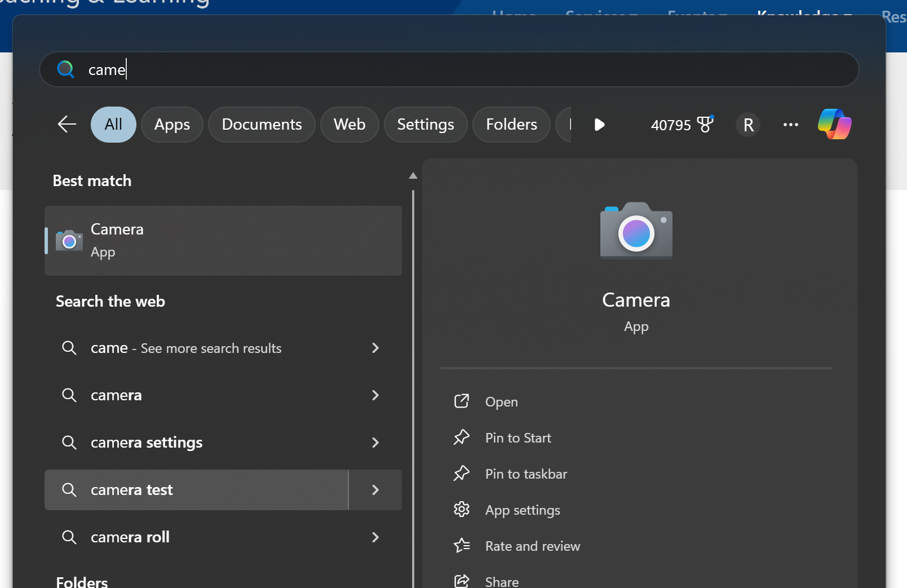Image resolution: width=907 pixels, height=588 pixels.
Task: Click the game play icon next to filters
Action: 599,125
